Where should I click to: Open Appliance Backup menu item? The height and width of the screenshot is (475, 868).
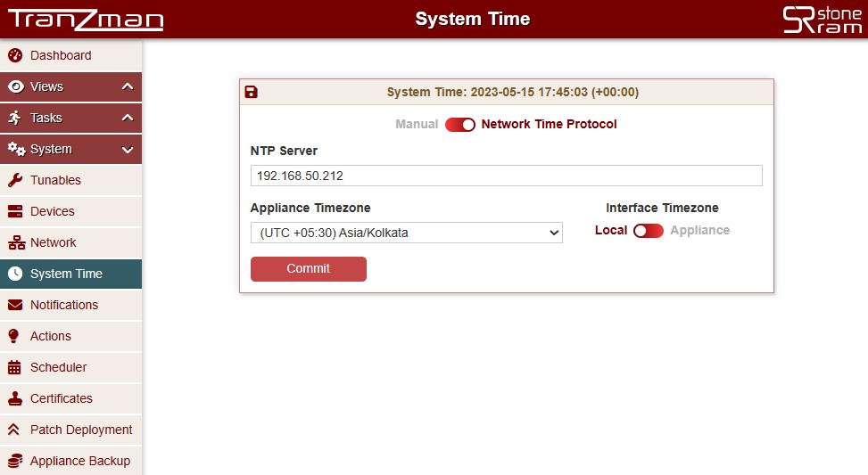point(79,461)
